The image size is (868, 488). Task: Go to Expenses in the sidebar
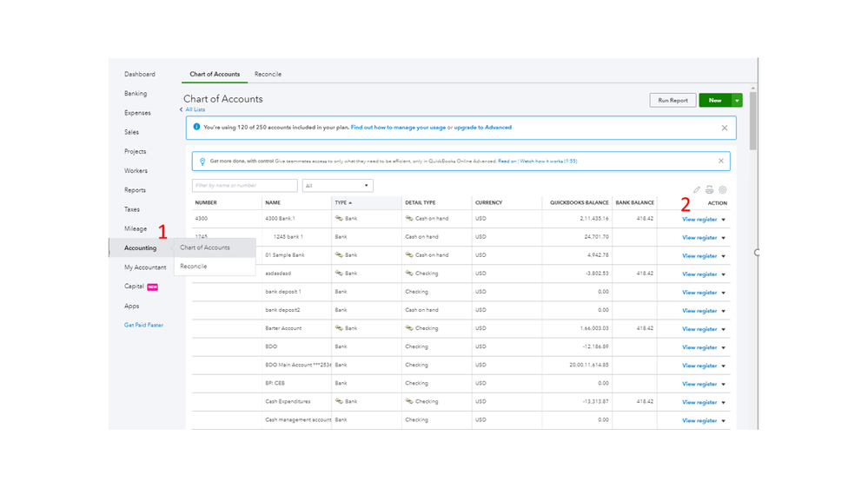point(137,113)
